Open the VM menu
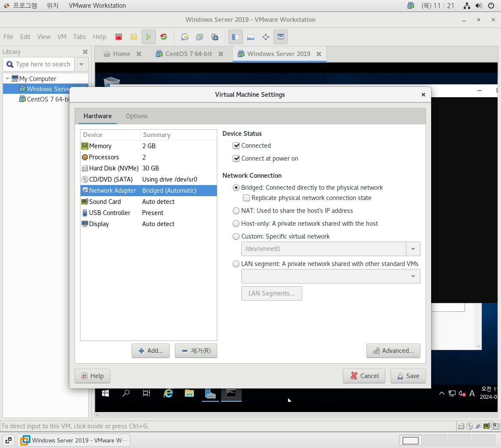The image size is (501, 448). point(62,37)
